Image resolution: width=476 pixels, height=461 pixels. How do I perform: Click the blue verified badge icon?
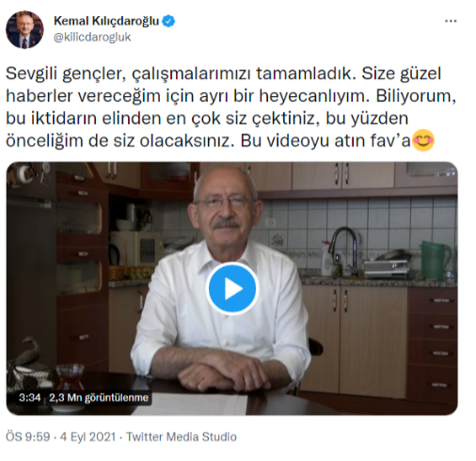point(168,22)
